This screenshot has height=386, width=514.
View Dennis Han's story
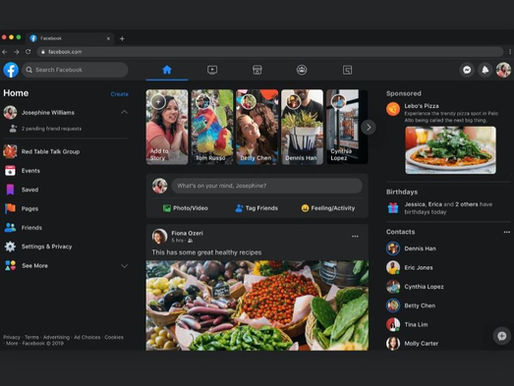coord(302,127)
